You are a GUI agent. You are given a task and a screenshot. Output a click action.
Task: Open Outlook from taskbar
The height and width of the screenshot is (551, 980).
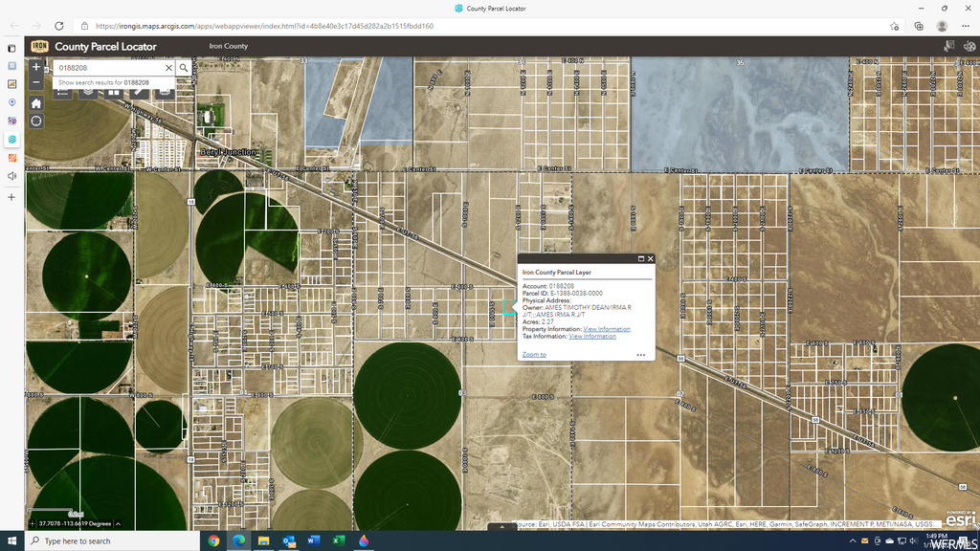click(289, 541)
